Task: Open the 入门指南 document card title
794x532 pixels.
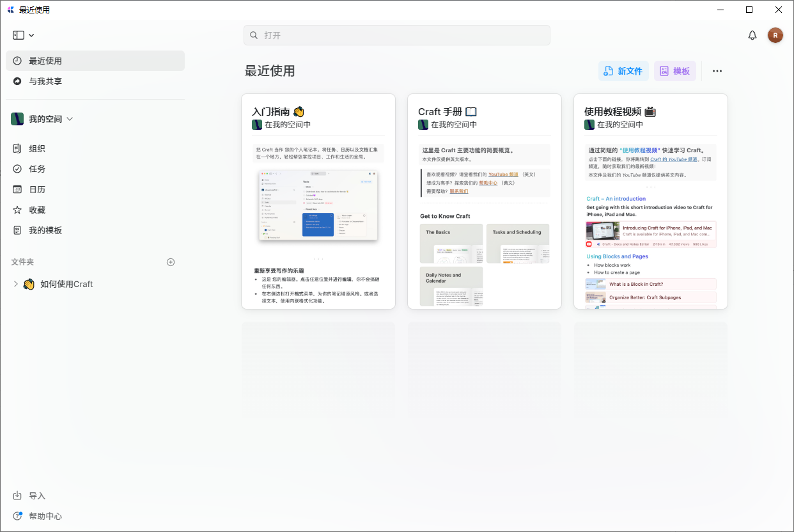Action: [279, 111]
